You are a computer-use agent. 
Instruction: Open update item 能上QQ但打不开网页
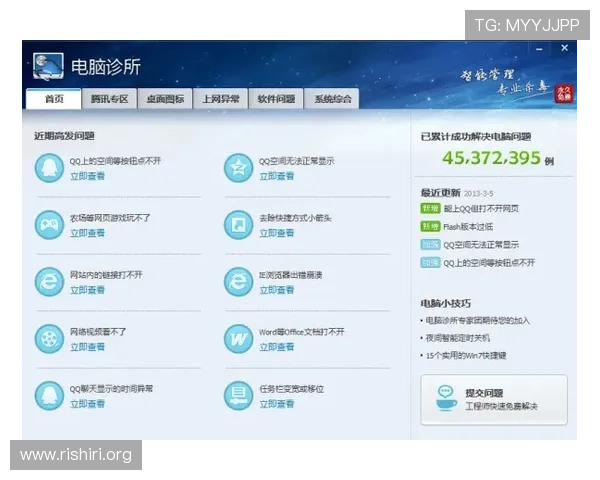(x=481, y=209)
